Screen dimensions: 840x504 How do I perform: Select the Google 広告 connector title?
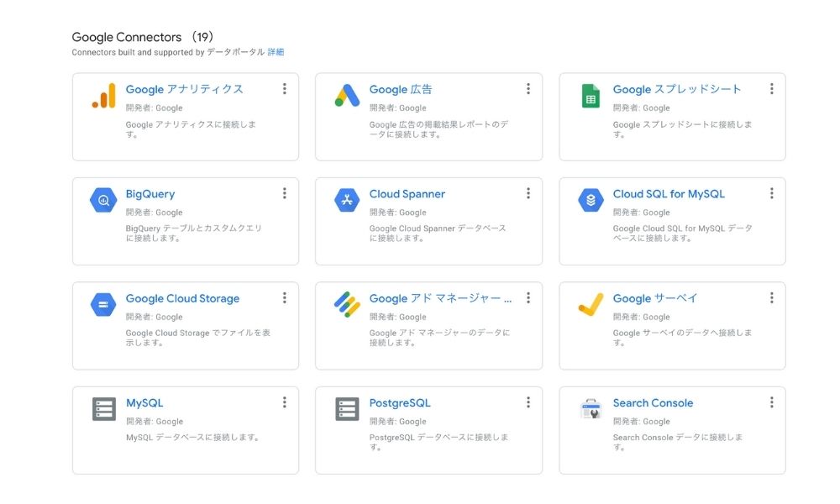[401, 89]
